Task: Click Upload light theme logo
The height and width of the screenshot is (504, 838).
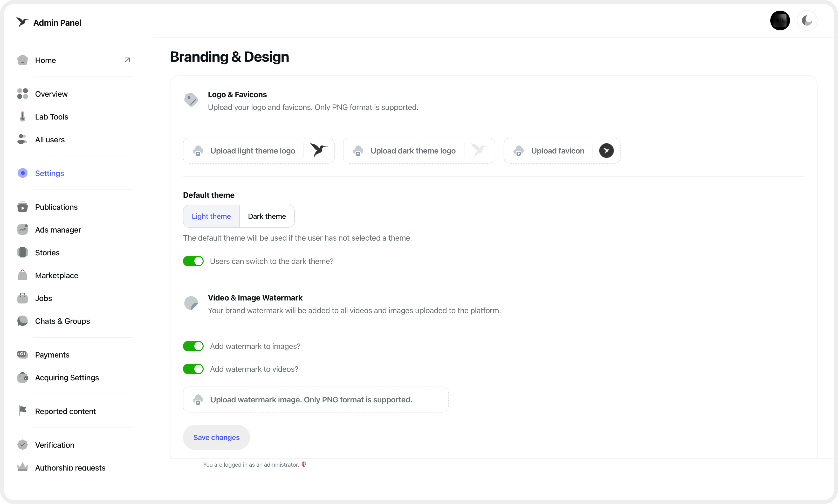Action: (259, 151)
